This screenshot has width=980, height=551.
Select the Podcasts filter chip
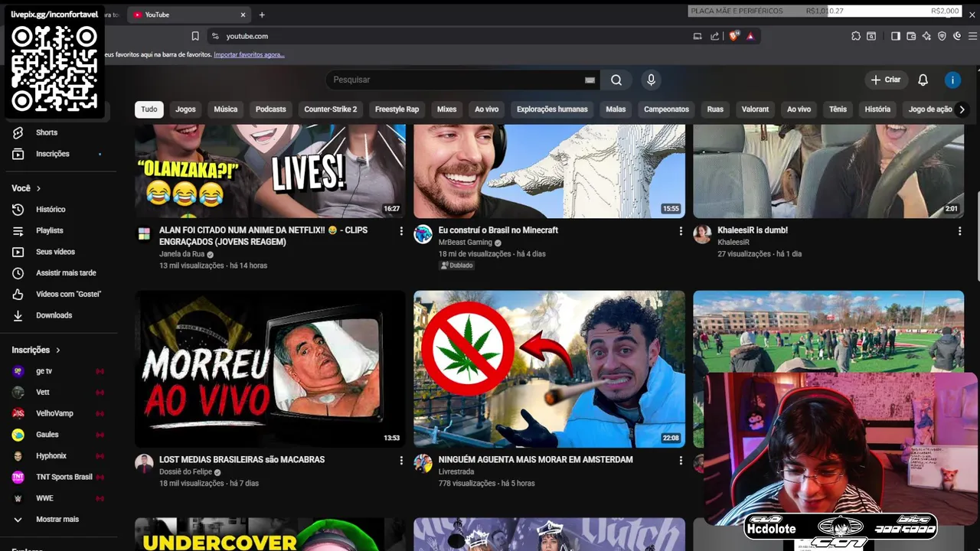click(270, 109)
